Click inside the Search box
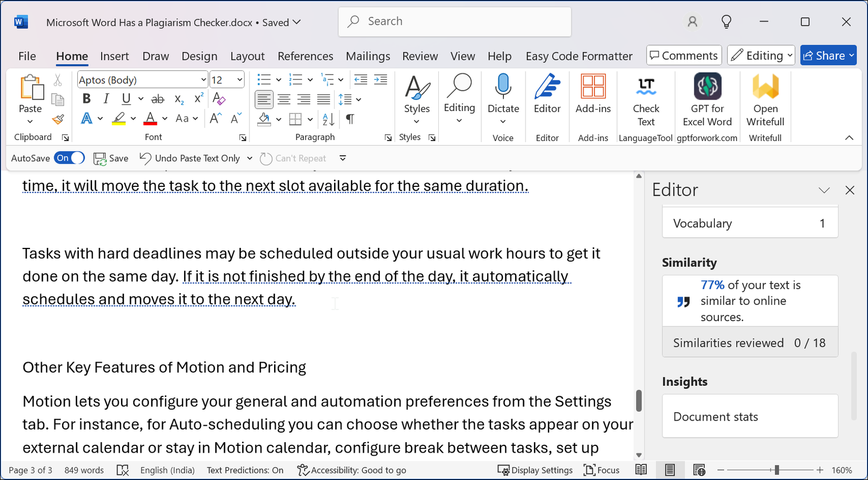Image resolution: width=868 pixels, height=480 pixels. click(x=453, y=21)
